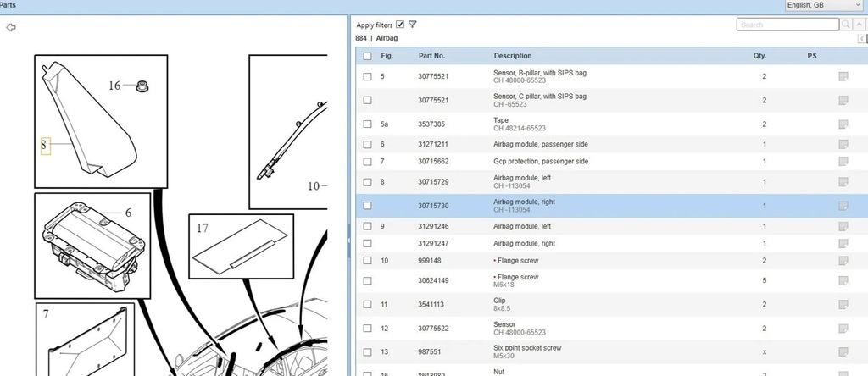The height and width of the screenshot is (376, 868).
Task: Tick checkbox for Six point socket screw
Action: coord(368,352)
